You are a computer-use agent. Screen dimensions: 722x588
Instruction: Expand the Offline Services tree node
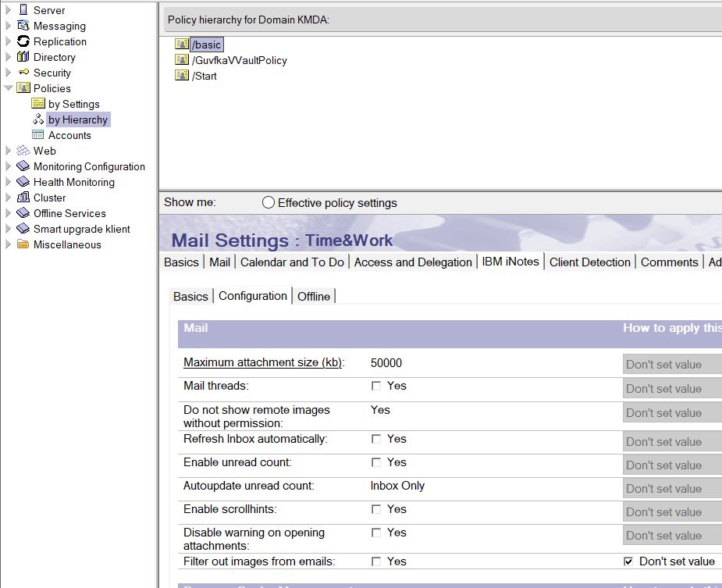(9, 213)
